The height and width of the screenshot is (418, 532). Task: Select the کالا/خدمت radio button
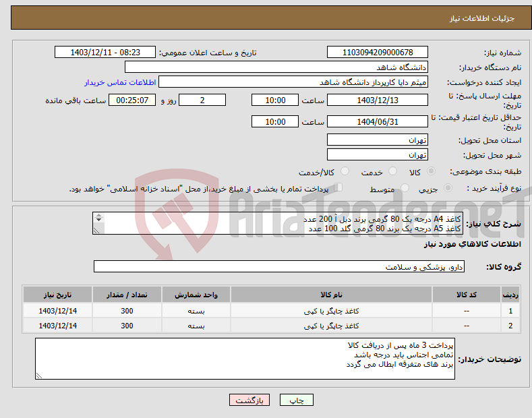[x=345, y=171]
